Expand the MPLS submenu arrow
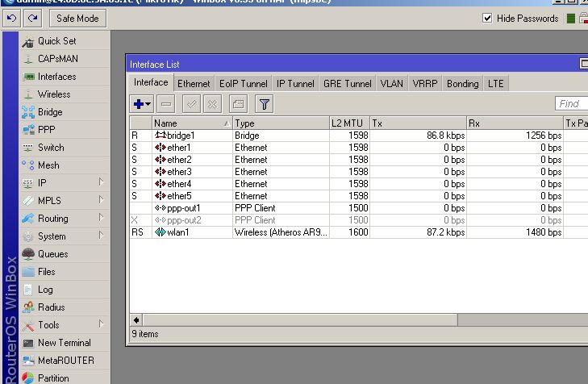The width and height of the screenshot is (588, 384). 101,200
